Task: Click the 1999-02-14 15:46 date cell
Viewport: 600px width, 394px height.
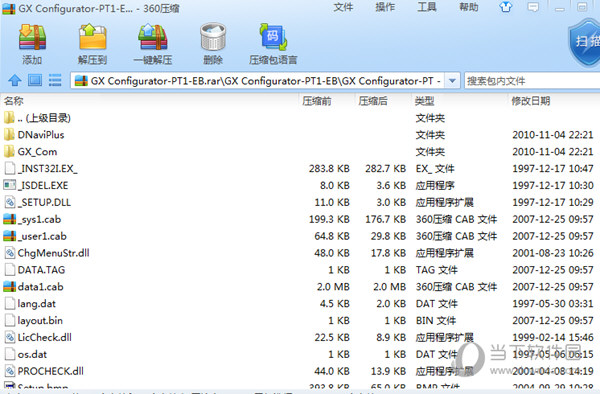Action: click(553, 337)
